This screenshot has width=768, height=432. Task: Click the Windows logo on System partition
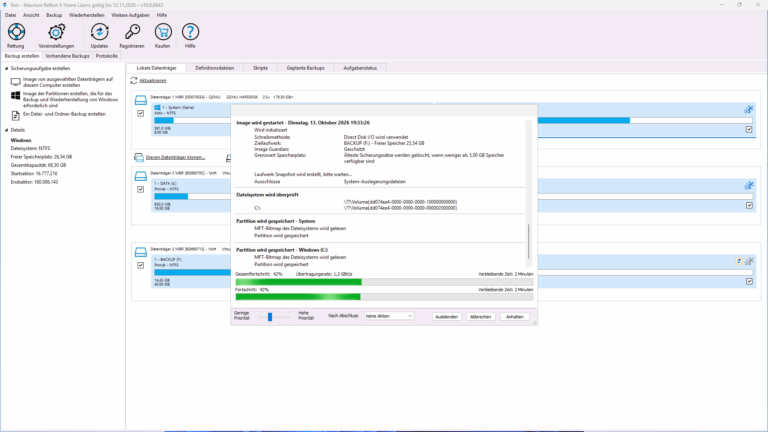157,107
